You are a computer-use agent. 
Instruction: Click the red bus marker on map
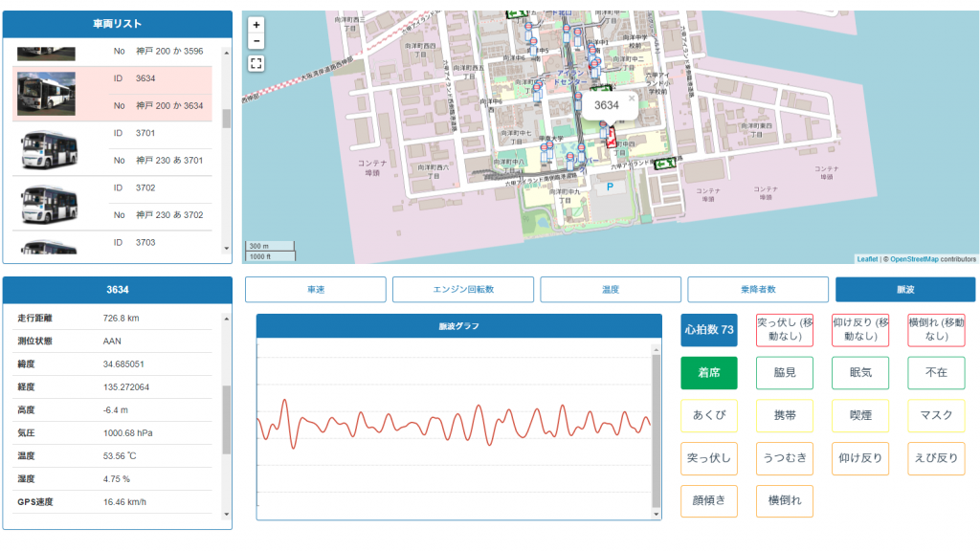pos(611,138)
